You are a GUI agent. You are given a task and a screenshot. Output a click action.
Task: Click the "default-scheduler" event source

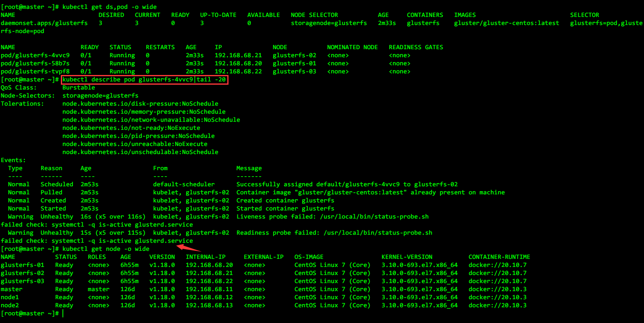click(184, 184)
